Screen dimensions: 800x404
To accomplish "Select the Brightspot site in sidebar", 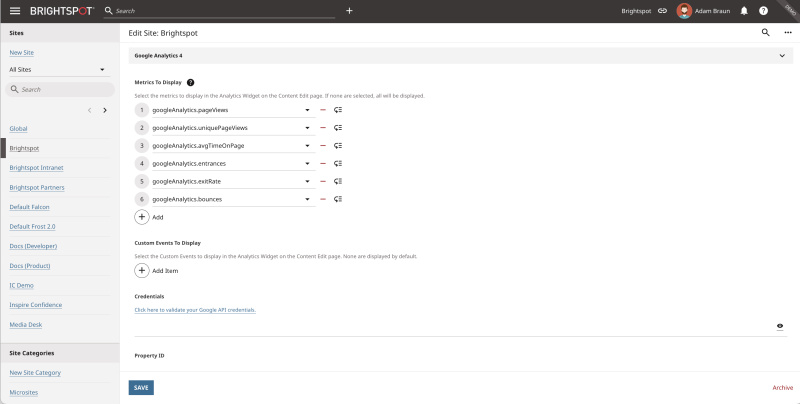I will (24, 148).
